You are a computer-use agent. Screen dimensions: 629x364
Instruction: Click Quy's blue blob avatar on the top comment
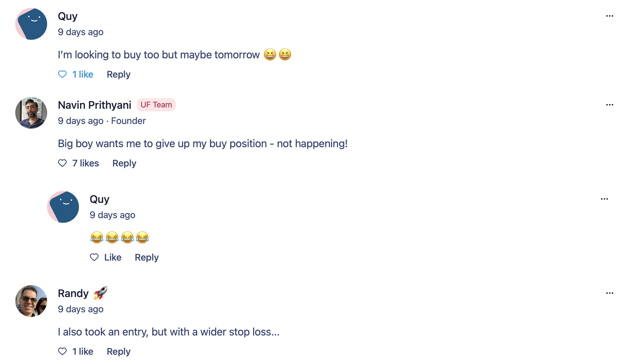coord(31,24)
